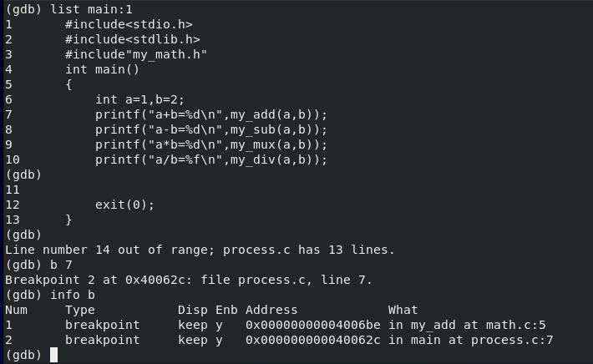Screen dimensions: 593x364
Task: Click the 'info b' command text
Action: [73, 295]
